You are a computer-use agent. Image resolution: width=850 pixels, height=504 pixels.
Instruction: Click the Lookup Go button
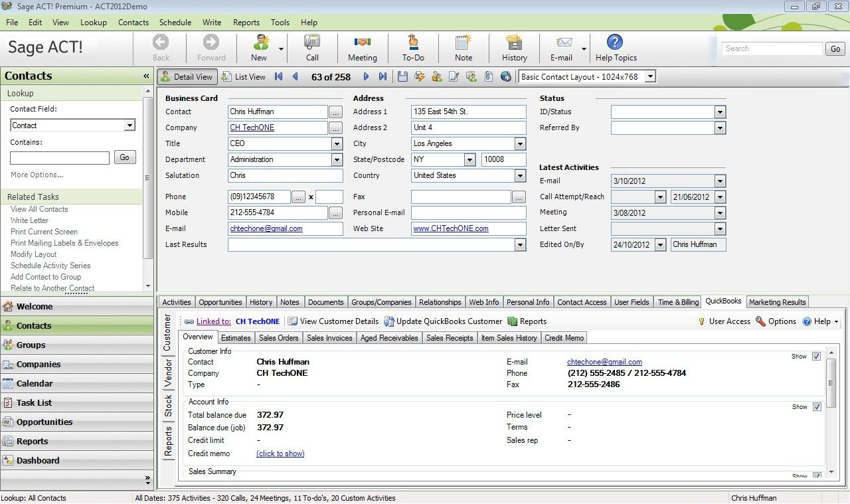coord(125,157)
